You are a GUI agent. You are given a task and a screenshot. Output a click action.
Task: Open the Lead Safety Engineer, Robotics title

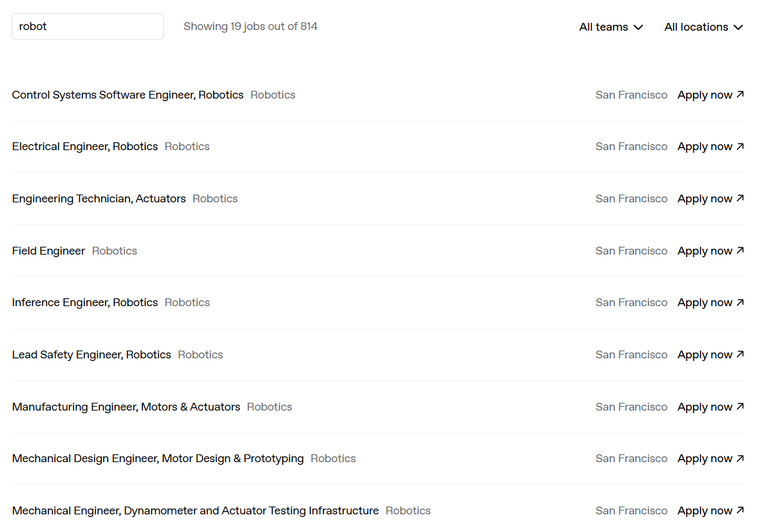click(91, 354)
